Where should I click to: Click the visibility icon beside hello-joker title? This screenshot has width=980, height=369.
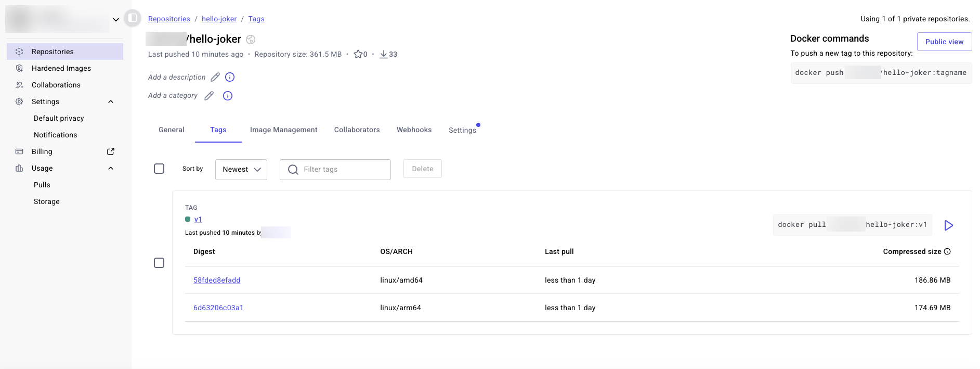[251, 40]
